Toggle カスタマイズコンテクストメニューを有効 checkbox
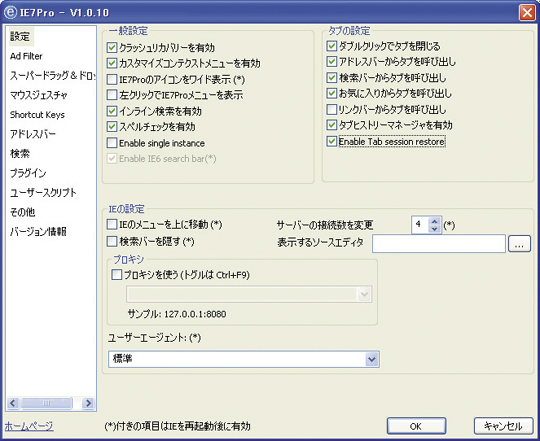The width and height of the screenshot is (540, 441). (112, 63)
